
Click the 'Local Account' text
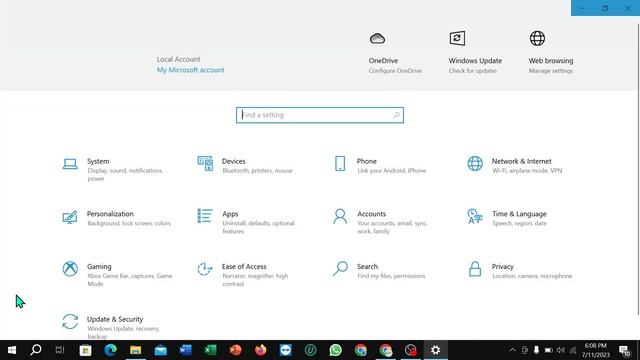coord(178,59)
